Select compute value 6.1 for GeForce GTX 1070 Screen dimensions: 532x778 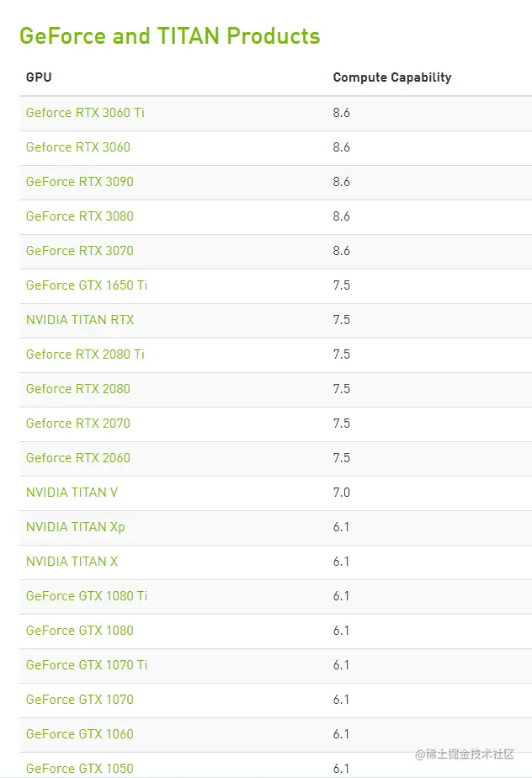pos(341,699)
